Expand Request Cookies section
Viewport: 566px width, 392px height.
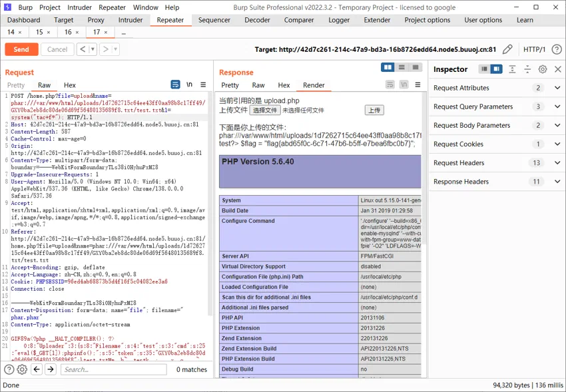tap(557, 144)
